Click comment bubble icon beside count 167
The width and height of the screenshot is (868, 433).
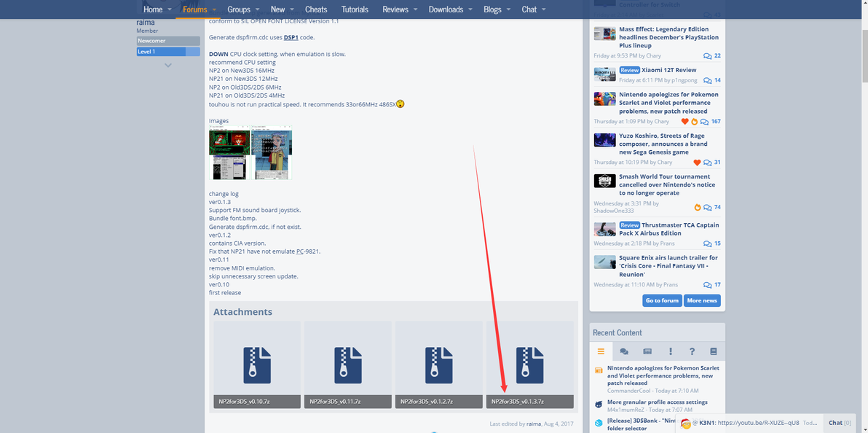(704, 122)
